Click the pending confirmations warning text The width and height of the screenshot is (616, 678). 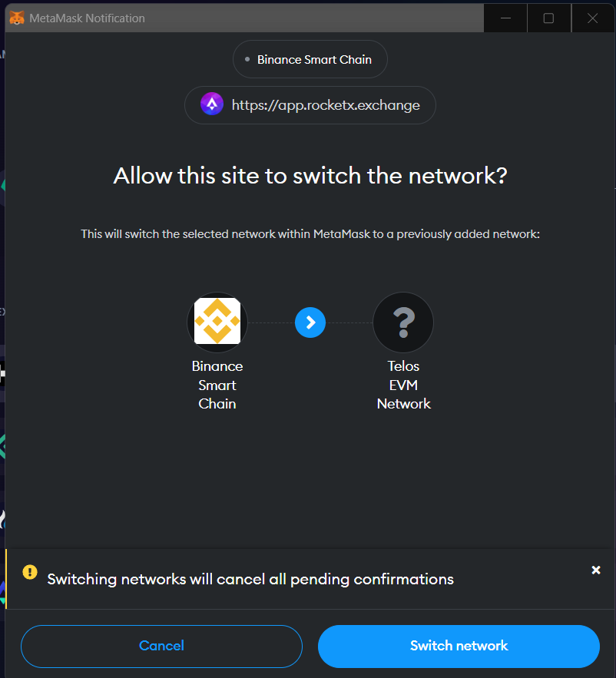250,580
